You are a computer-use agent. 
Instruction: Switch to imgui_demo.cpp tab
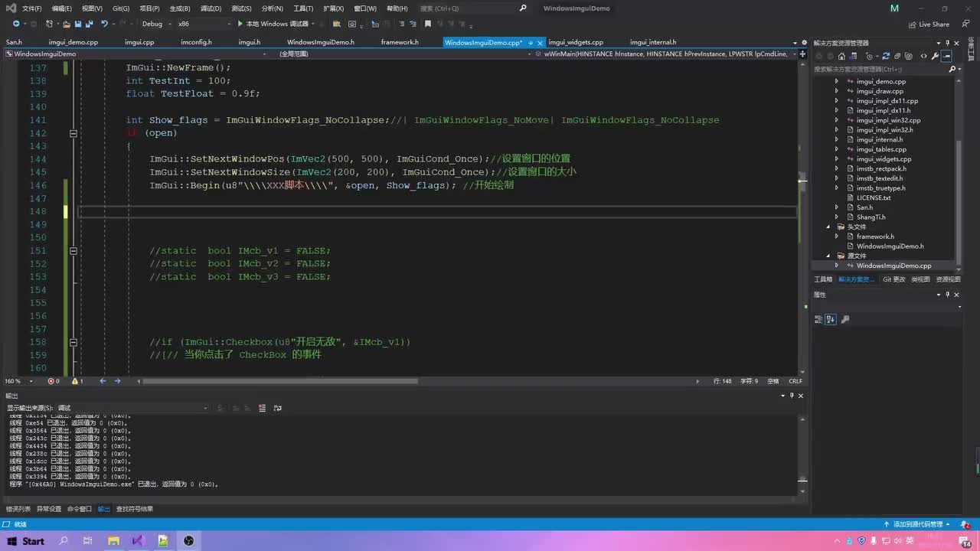[73, 42]
